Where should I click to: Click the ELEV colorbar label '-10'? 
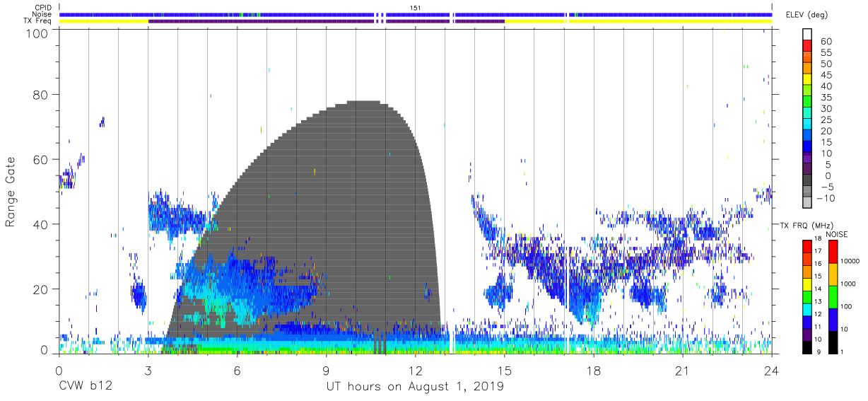pyautogui.click(x=824, y=198)
